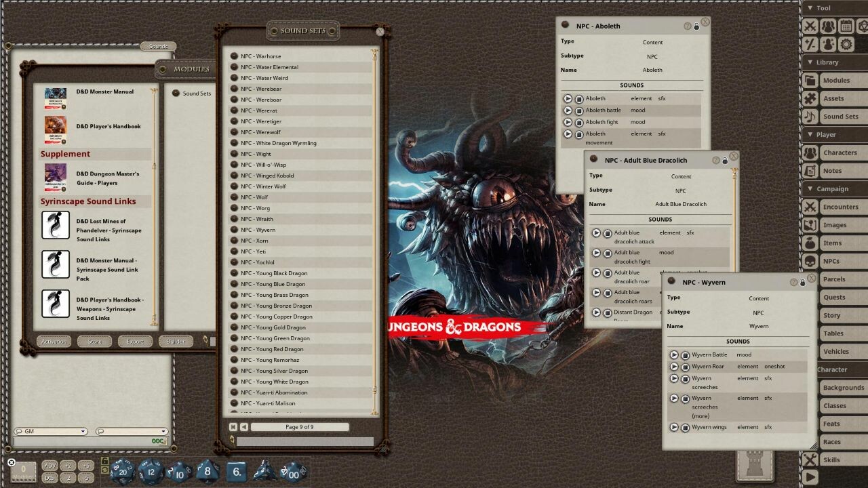Toggle the lock on the NPC - Aboleth window
The height and width of the screenshot is (488, 868).
[x=696, y=25]
